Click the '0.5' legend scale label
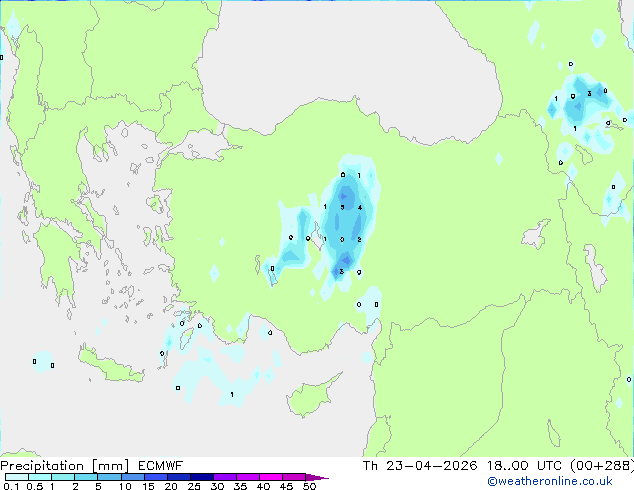 click(x=34, y=486)
